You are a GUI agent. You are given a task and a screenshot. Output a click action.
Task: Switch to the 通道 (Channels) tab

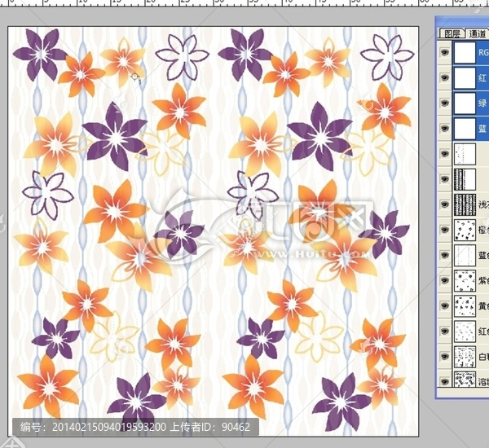coord(477,33)
